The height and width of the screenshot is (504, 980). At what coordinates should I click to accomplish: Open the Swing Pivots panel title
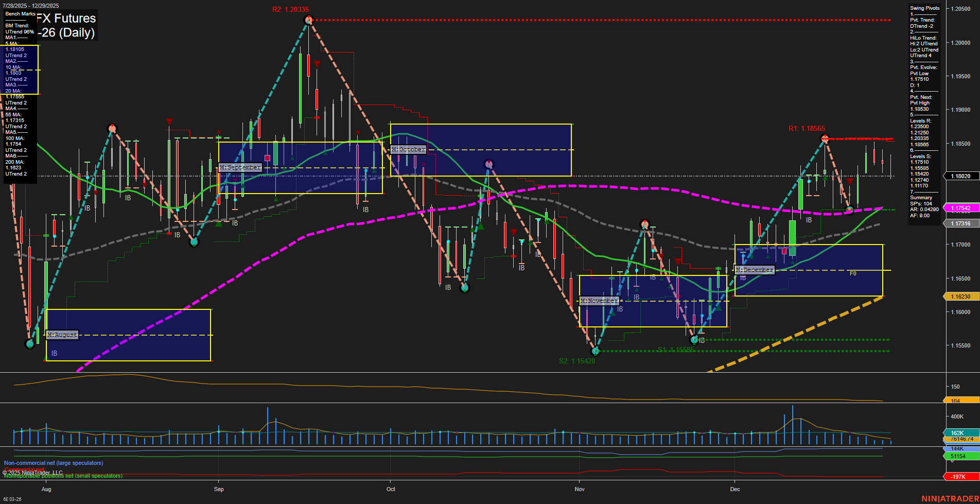click(x=924, y=8)
